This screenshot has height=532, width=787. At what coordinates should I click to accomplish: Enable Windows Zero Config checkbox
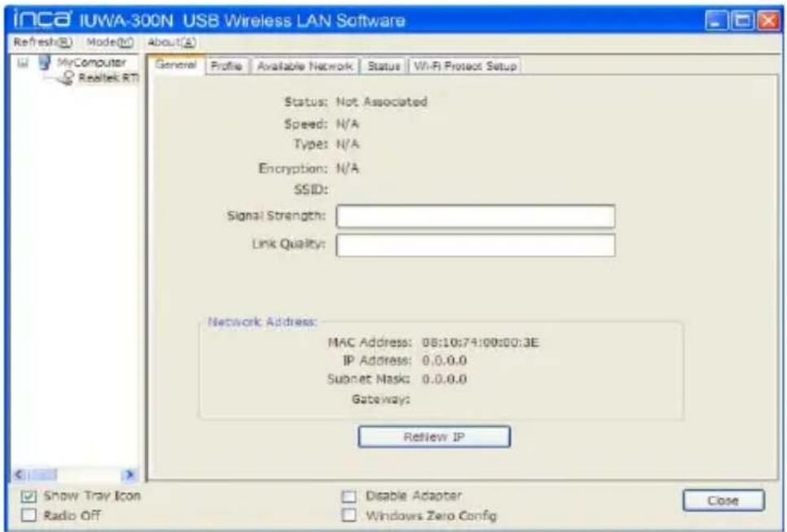pyautogui.click(x=348, y=516)
